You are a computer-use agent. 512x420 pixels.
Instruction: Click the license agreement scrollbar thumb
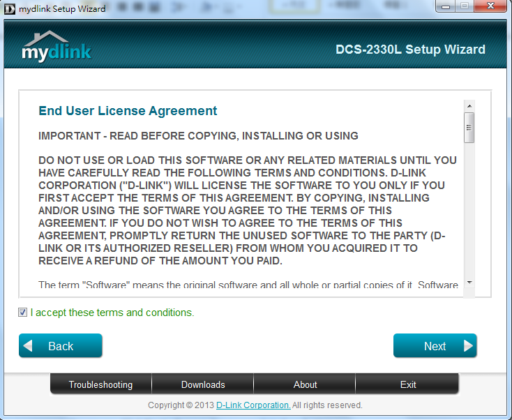(x=469, y=128)
